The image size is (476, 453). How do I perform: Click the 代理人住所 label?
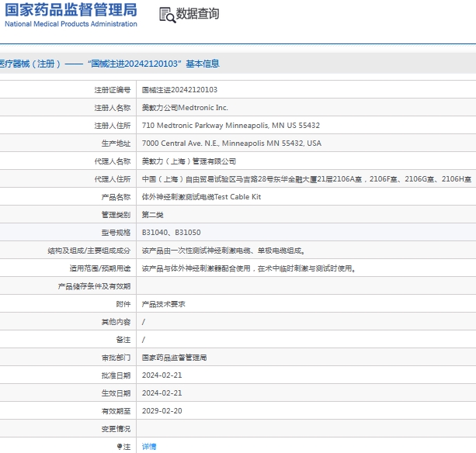point(113,179)
